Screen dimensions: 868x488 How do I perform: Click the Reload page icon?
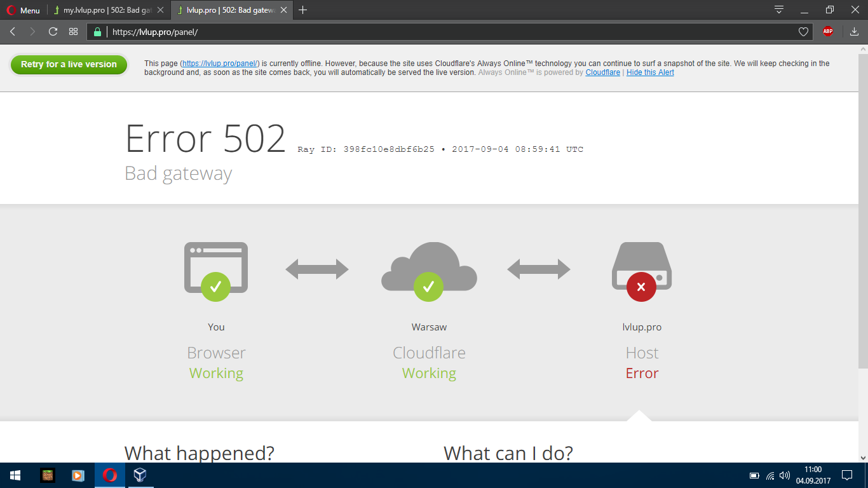coord(53,32)
